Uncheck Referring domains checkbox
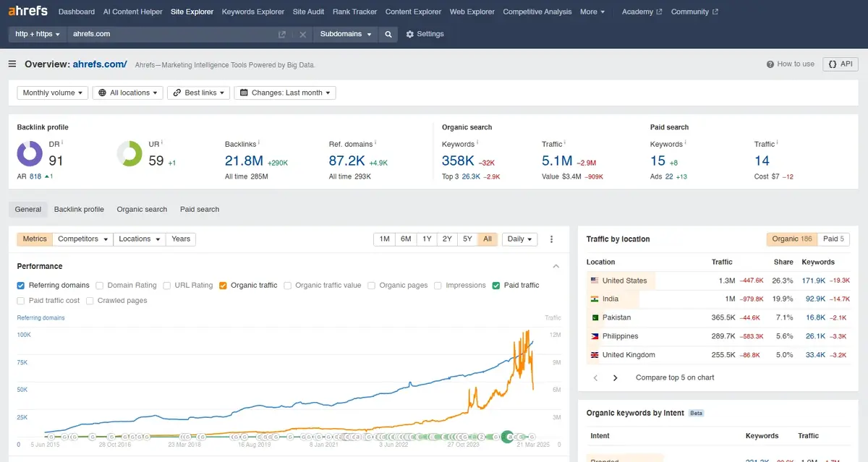 click(x=21, y=286)
